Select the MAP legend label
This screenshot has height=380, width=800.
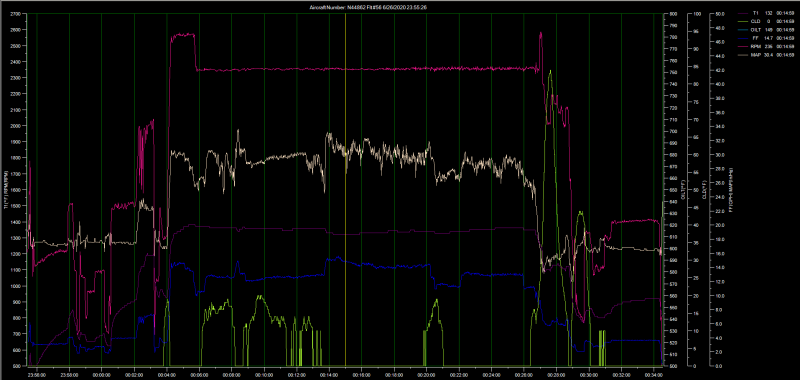click(x=756, y=55)
